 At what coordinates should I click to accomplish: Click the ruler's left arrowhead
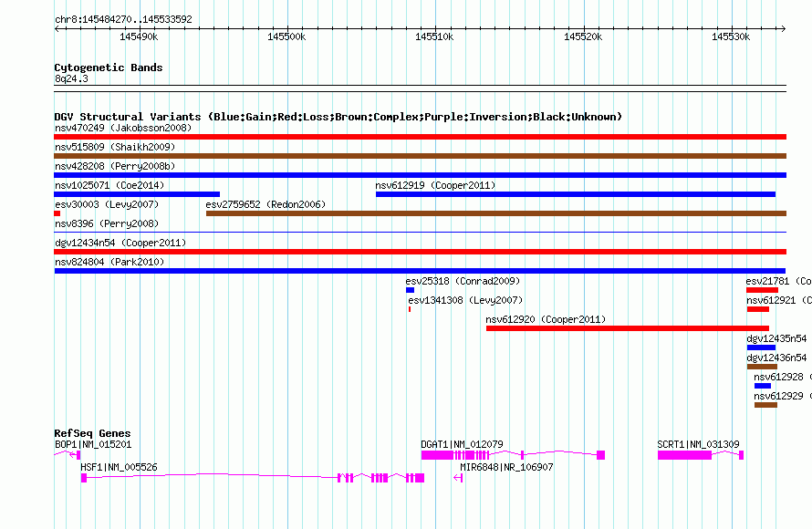(x=57, y=28)
